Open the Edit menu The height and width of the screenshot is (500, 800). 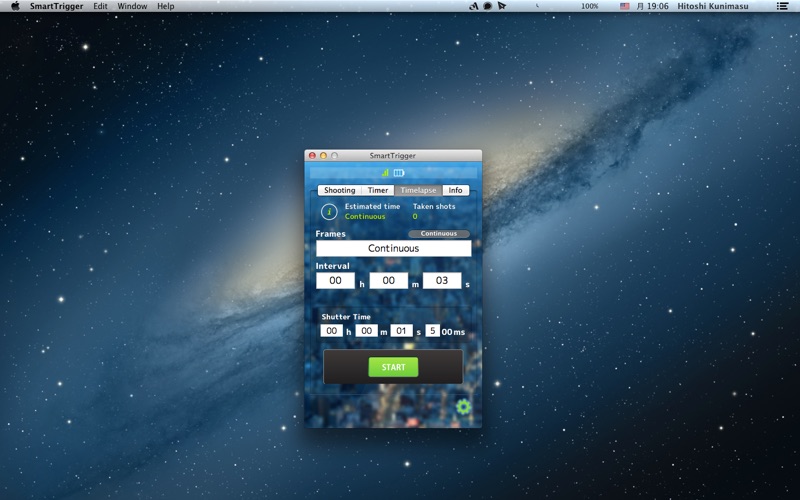pos(100,6)
